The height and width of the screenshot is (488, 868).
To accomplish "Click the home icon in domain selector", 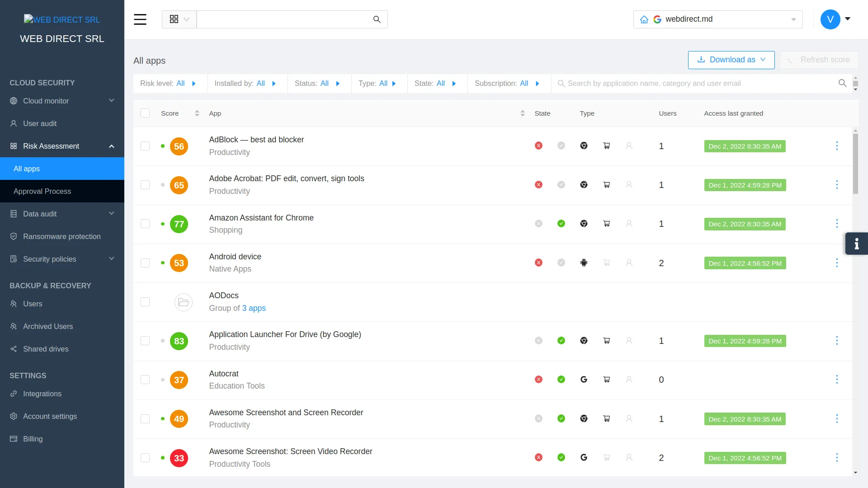I will click(644, 19).
